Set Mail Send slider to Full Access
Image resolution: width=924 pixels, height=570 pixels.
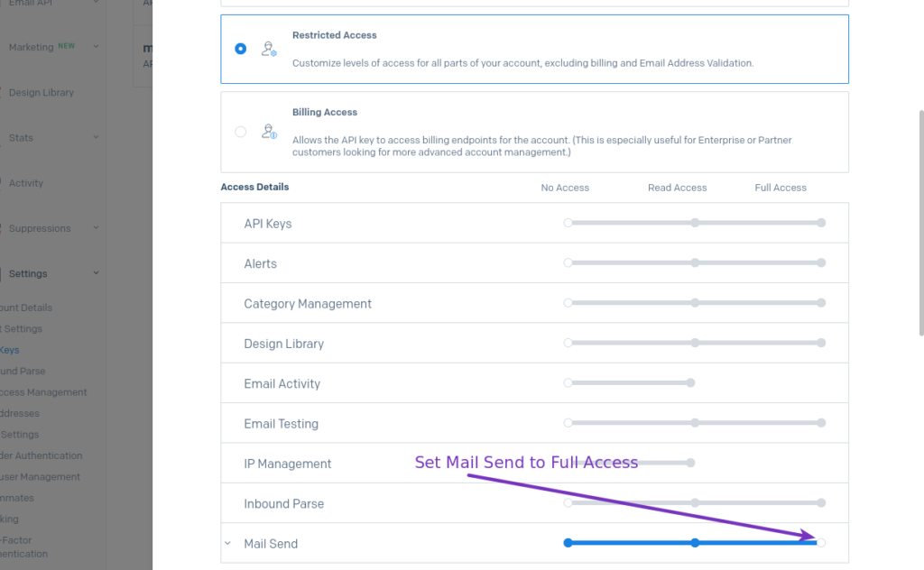coord(821,543)
